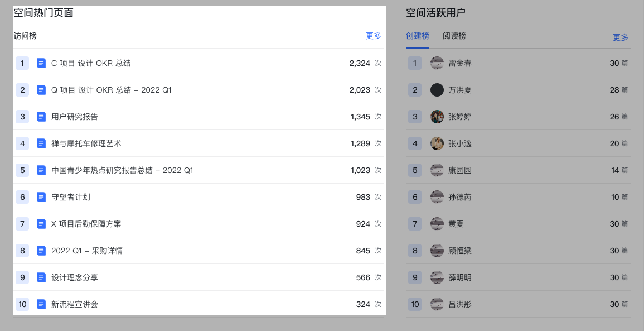The image size is (644, 331).
Task: Select user 康园园 in active users list
Action: pyautogui.click(x=460, y=170)
